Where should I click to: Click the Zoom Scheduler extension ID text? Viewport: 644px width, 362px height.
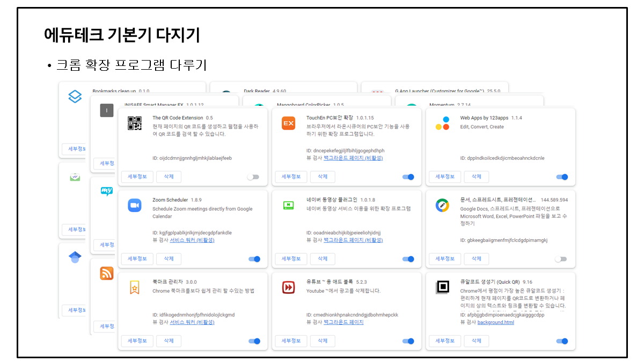tap(192, 233)
